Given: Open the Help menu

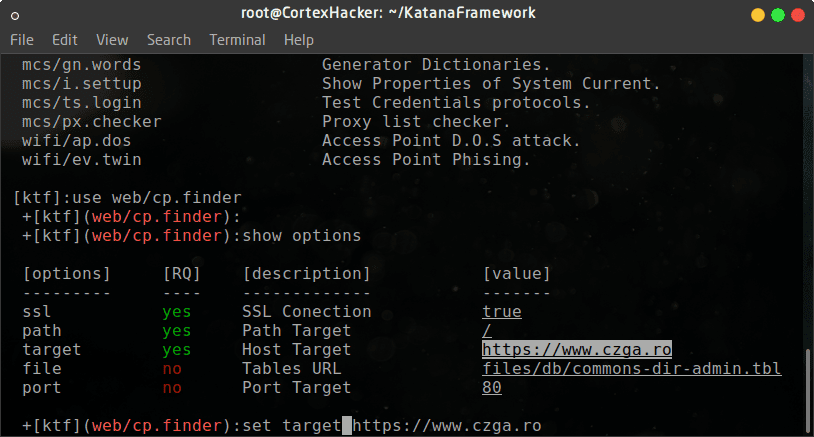Looking at the screenshot, I should [299, 40].
